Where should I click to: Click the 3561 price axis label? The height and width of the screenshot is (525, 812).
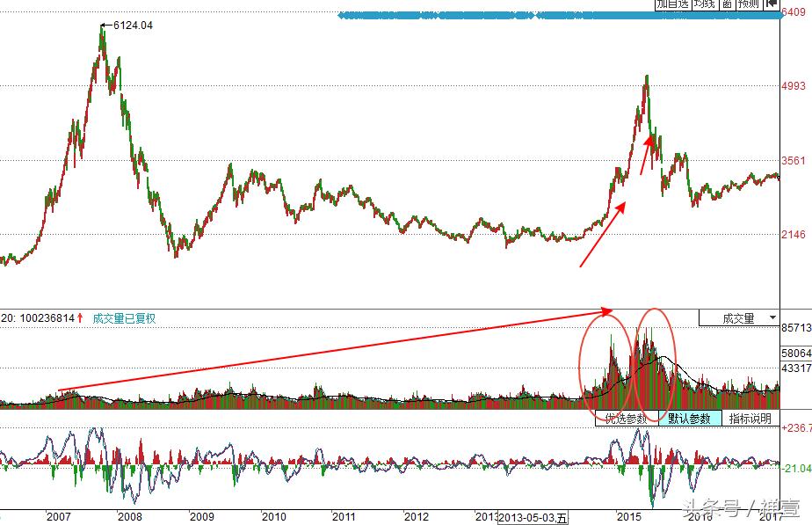point(794,161)
